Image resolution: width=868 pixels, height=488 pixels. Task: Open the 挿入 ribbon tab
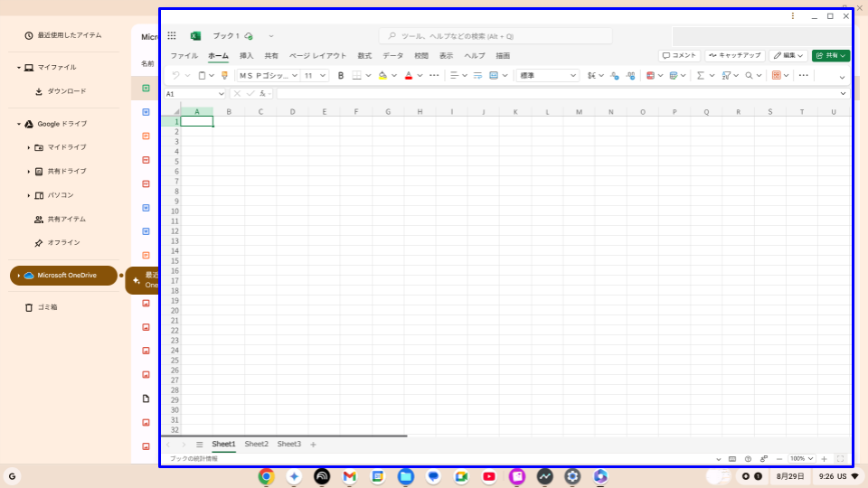246,56
